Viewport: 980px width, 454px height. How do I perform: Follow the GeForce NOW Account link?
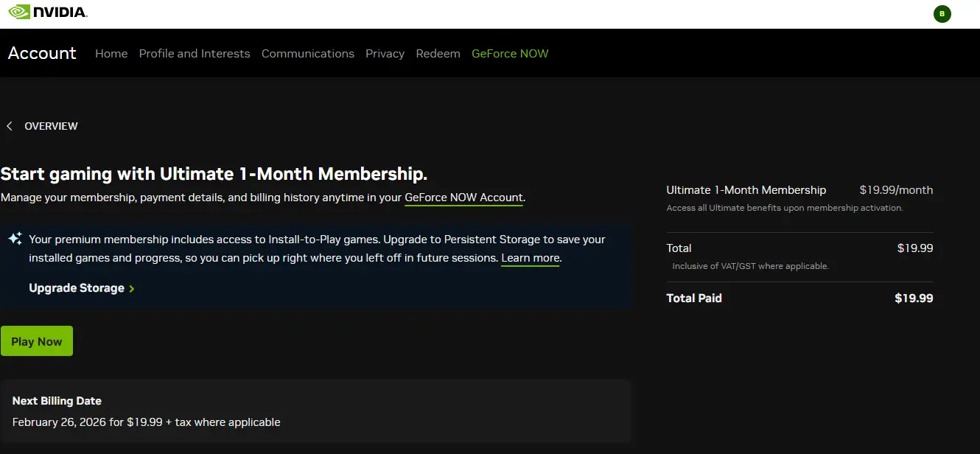pos(463,198)
